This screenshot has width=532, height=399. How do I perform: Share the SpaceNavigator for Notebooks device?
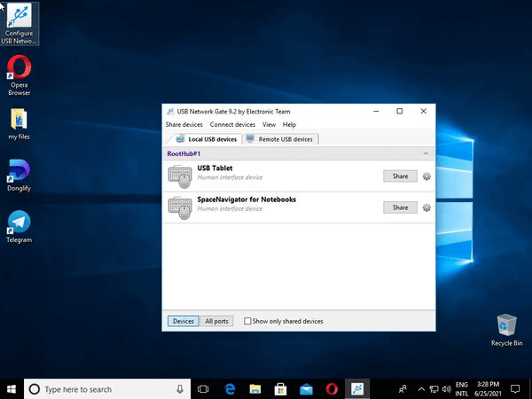tap(400, 207)
